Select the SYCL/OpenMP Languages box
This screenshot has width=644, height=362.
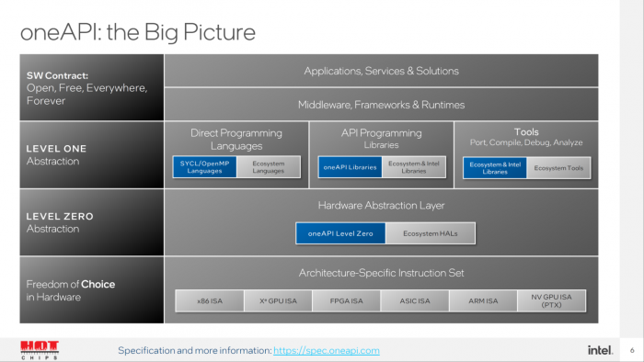pos(204,167)
